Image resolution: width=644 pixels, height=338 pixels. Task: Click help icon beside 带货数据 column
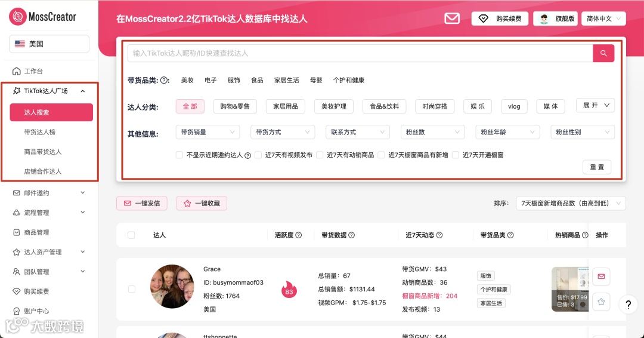pos(352,235)
